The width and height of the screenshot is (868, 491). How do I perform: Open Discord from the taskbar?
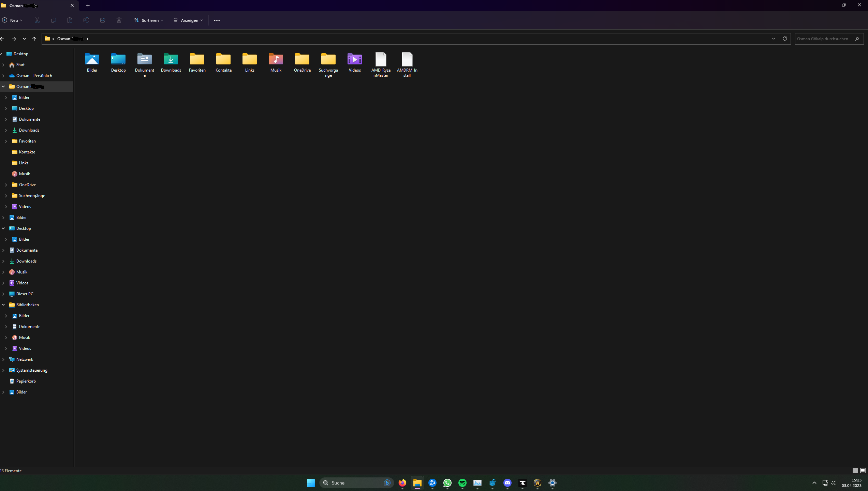click(x=507, y=483)
